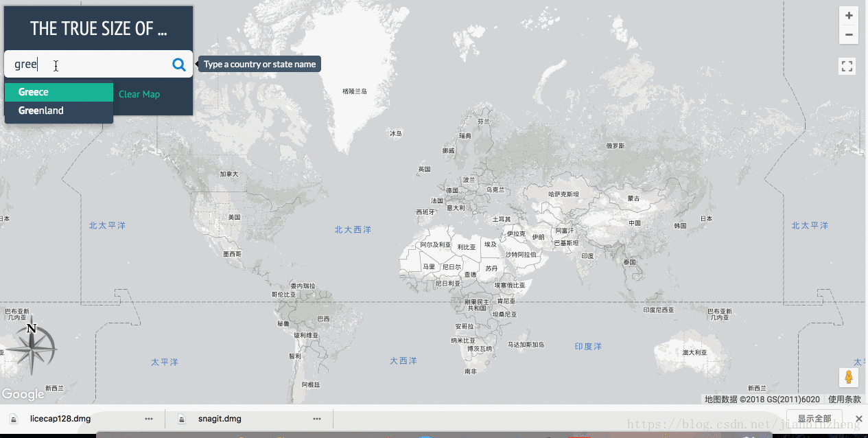Click the 墨西哥 country label
Image resolution: width=868 pixels, height=438 pixels.
tap(233, 253)
